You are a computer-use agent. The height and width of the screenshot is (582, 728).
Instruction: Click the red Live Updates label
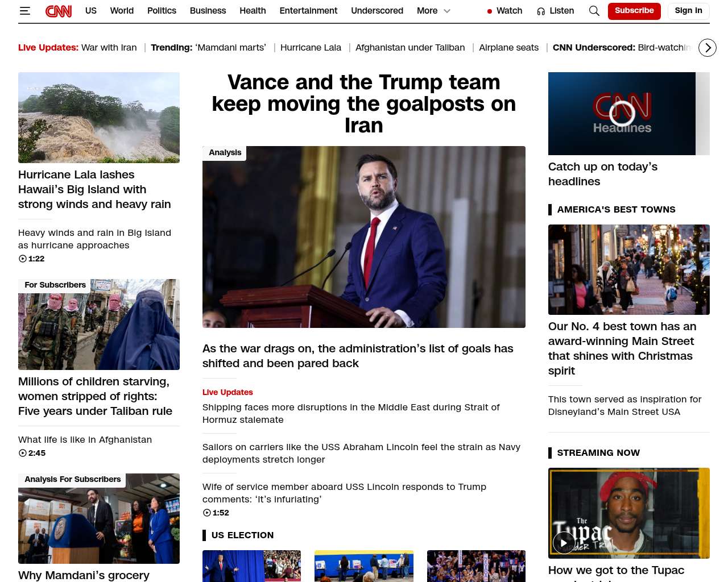[x=227, y=392]
